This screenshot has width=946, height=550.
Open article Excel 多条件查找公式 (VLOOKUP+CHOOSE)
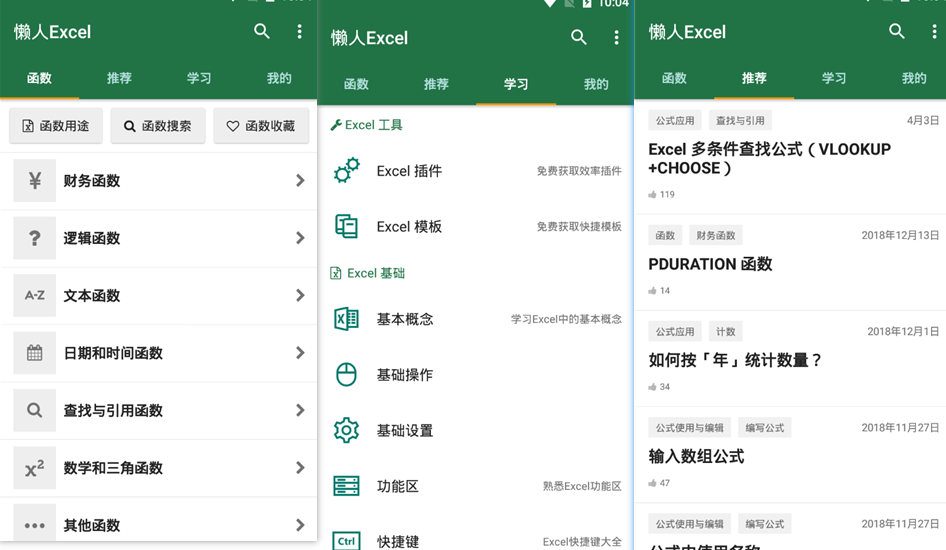click(x=770, y=158)
